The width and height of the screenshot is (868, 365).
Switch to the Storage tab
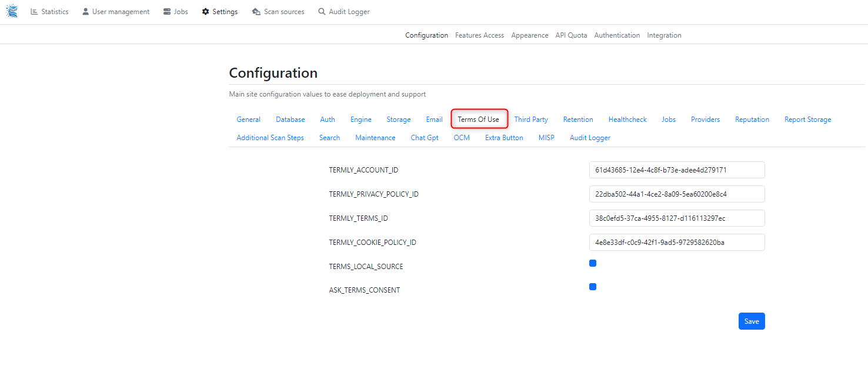399,120
